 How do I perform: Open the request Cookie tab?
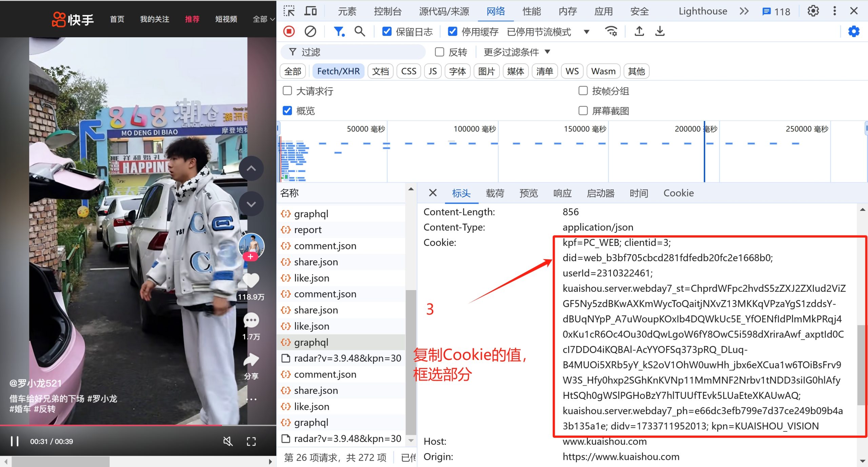[678, 193]
